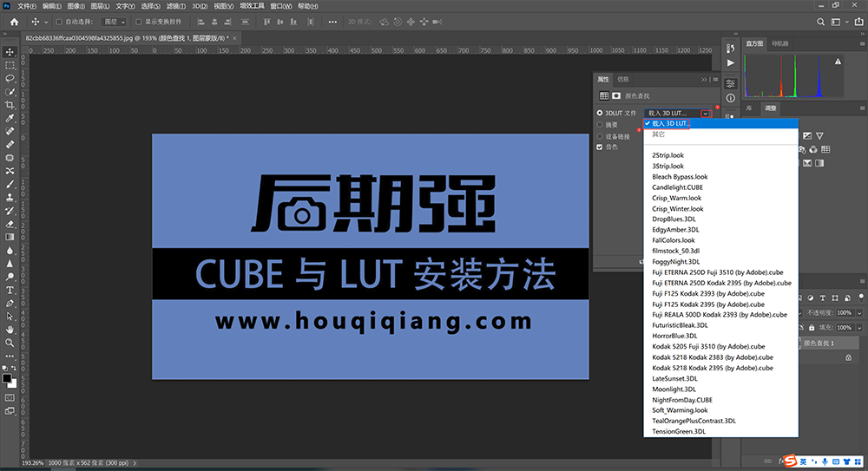Select the Blur tool
868x471 pixels.
coord(10,250)
